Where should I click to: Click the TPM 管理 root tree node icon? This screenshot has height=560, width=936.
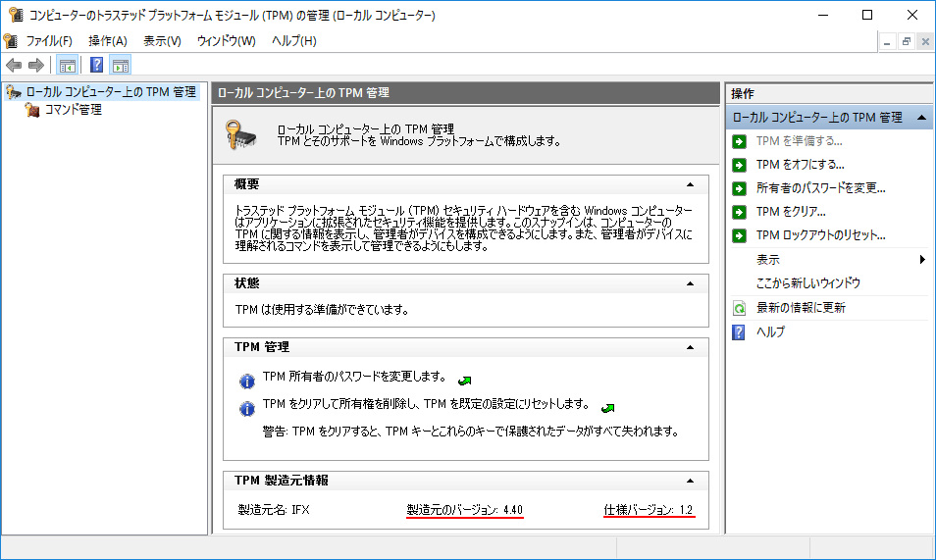pyautogui.click(x=13, y=92)
